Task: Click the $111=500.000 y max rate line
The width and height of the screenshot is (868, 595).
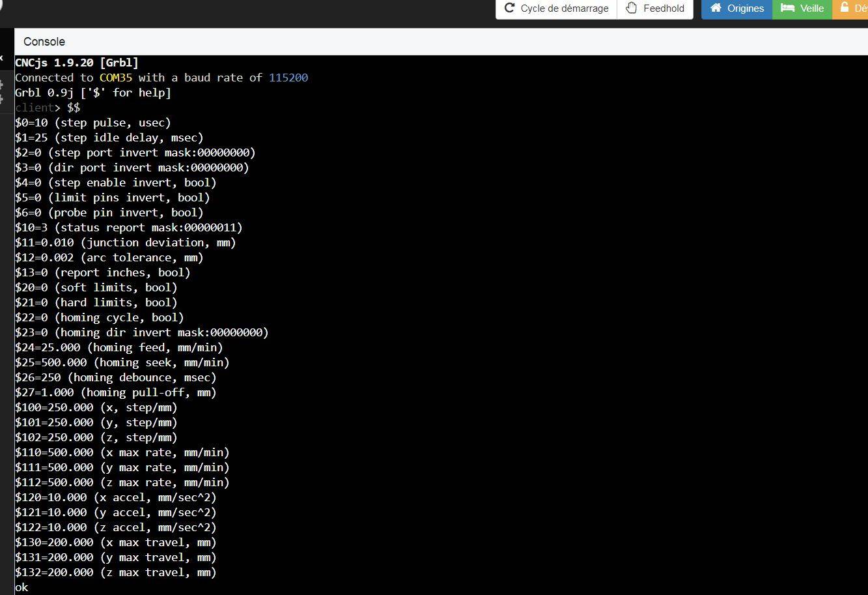Action: (122, 467)
